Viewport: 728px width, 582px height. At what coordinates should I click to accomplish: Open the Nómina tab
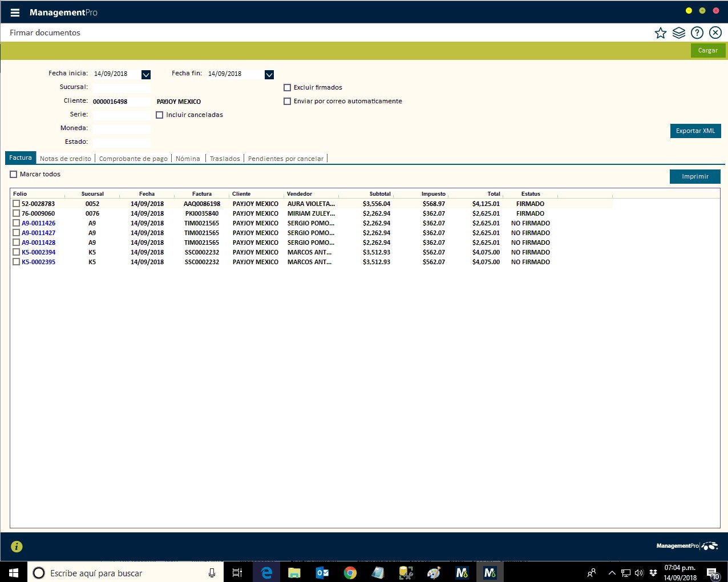tap(188, 159)
